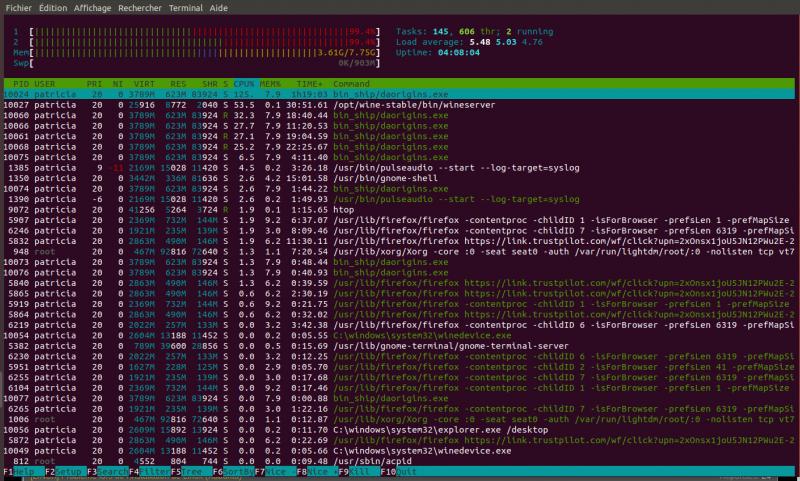This screenshot has height=481, width=800.
Task: Select gnome-shell process row PID 1350
Action: click(399, 178)
